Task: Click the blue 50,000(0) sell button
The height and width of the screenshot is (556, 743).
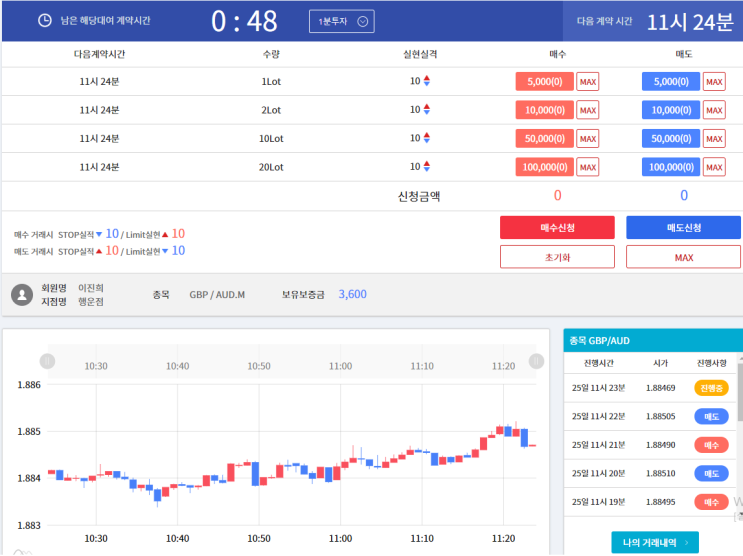Action: click(671, 138)
